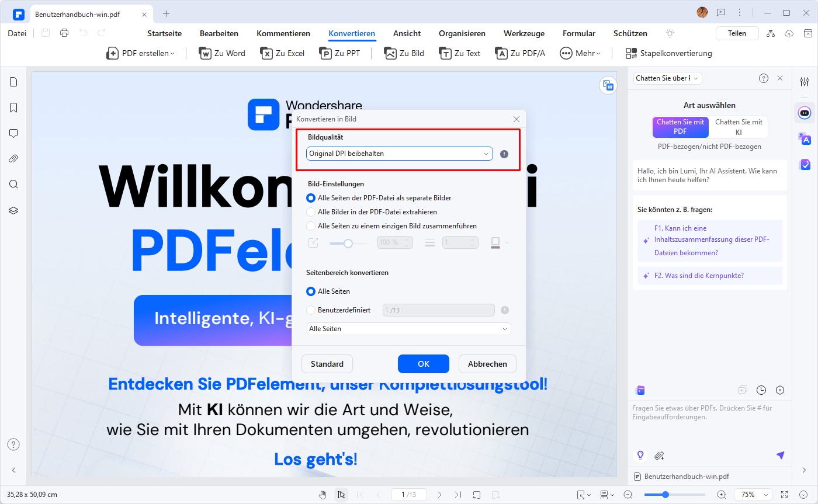Image resolution: width=818 pixels, height=504 pixels.
Task: Enter full screen mode icon
Action: [x=785, y=495]
